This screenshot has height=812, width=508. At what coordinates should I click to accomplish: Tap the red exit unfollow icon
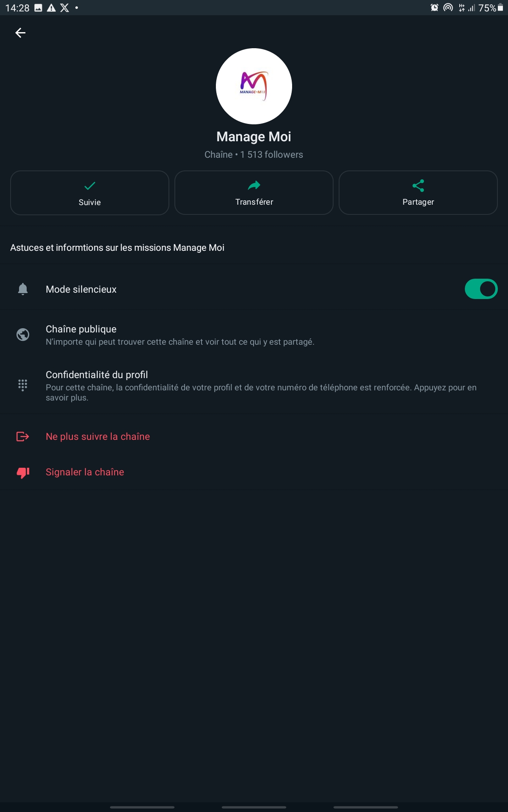pos(23,436)
